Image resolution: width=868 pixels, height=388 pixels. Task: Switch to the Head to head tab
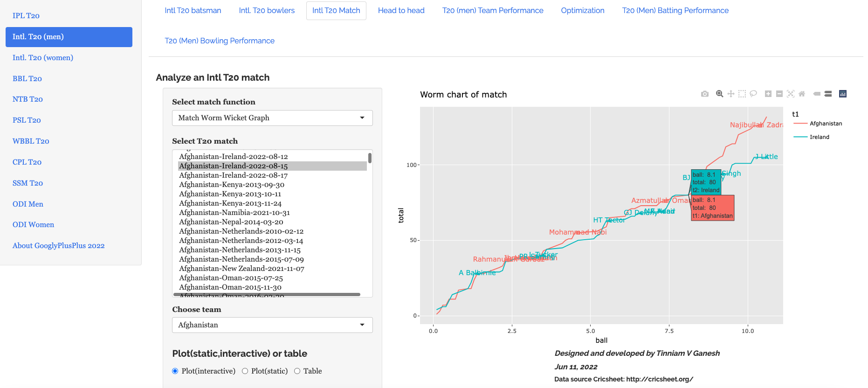[x=401, y=11]
